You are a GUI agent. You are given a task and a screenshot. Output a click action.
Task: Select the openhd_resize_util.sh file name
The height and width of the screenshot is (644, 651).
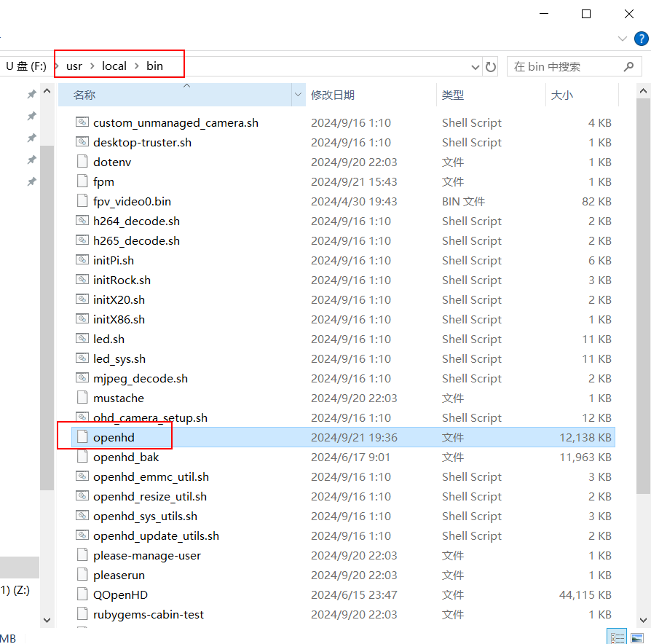click(150, 497)
